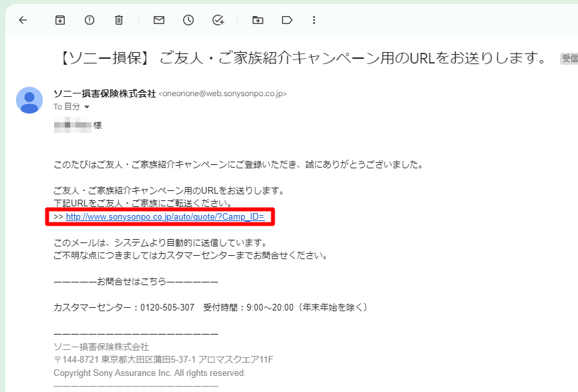Click the 受信 inbox label tag
Viewport: 578px width, 392px height.
tap(569, 59)
